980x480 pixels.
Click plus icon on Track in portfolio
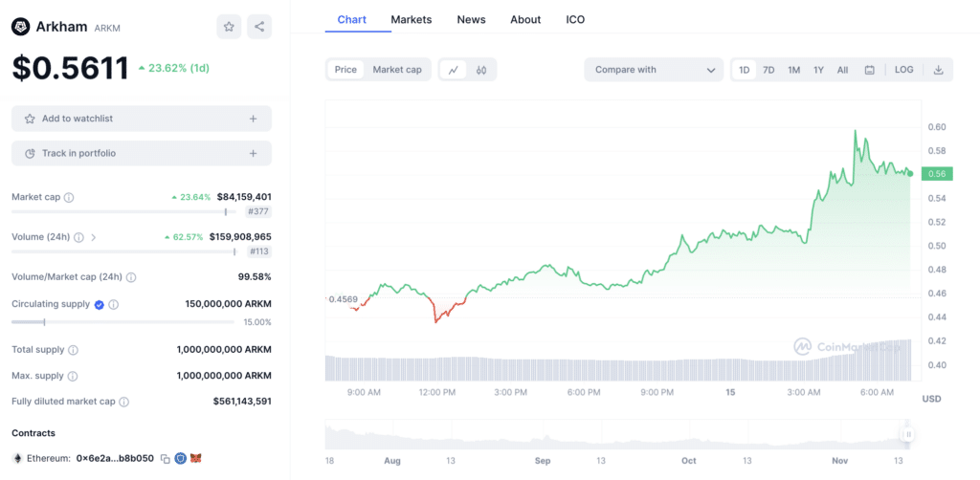point(253,154)
